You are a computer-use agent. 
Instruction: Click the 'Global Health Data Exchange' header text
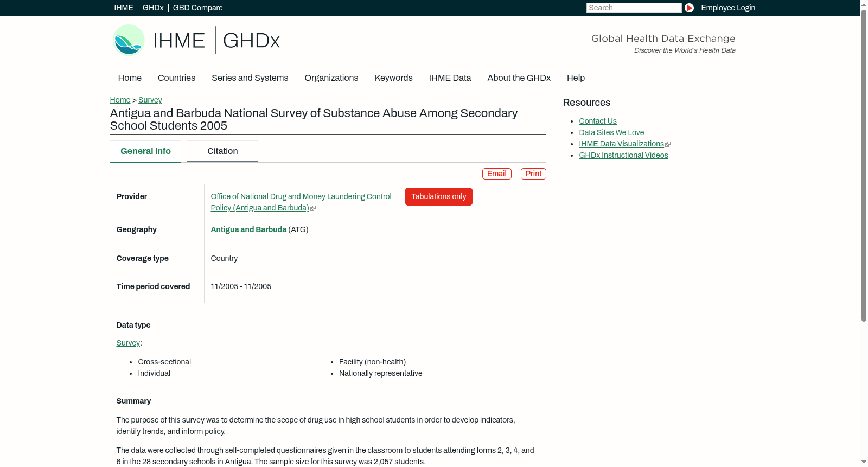[x=663, y=39]
